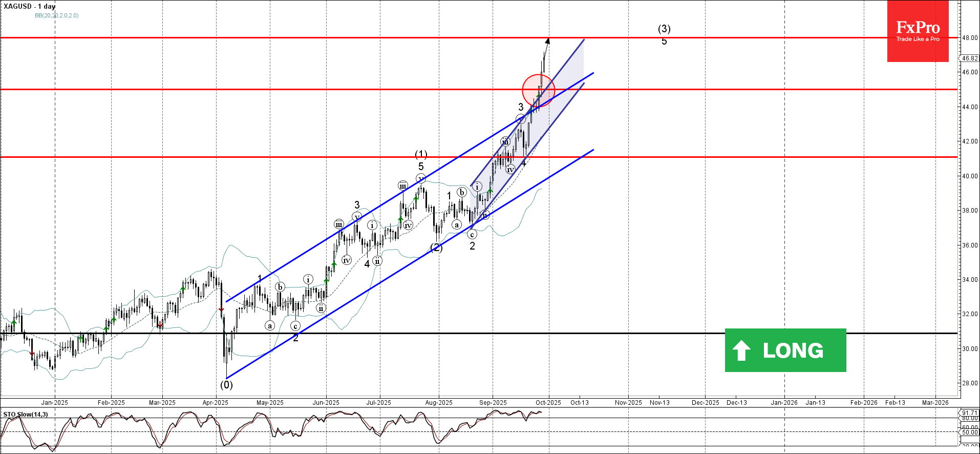Select the (3) wave label at top
This screenshot has width=980, height=454.
tap(664, 29)
